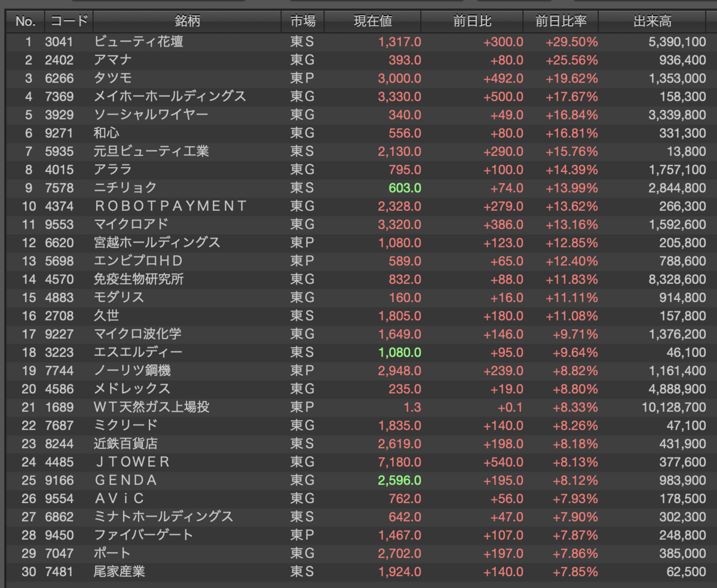Click the green price 2,596.0

pyautogui.click(x=399, y=480)
